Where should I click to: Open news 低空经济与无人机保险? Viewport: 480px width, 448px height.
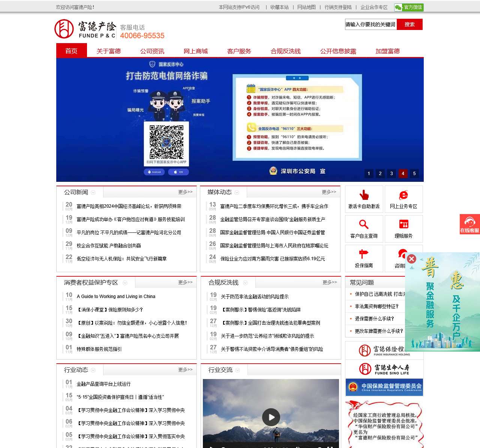121,259
